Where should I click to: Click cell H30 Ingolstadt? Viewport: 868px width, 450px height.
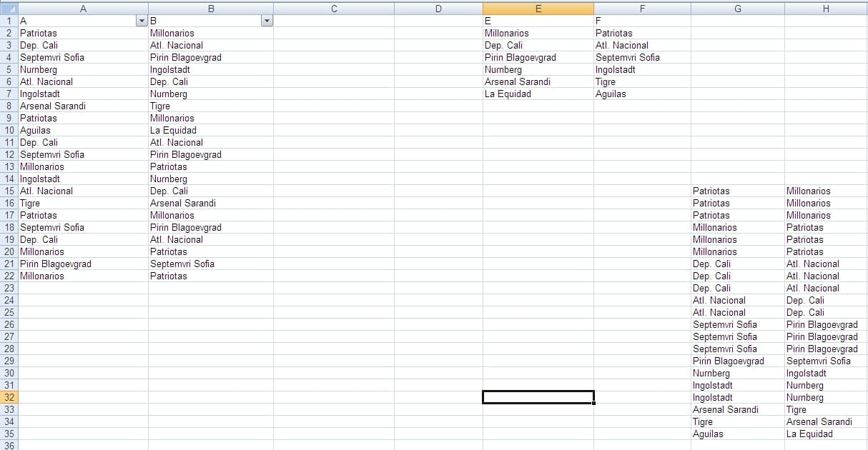pyautogui.click(x=826, y=373)
